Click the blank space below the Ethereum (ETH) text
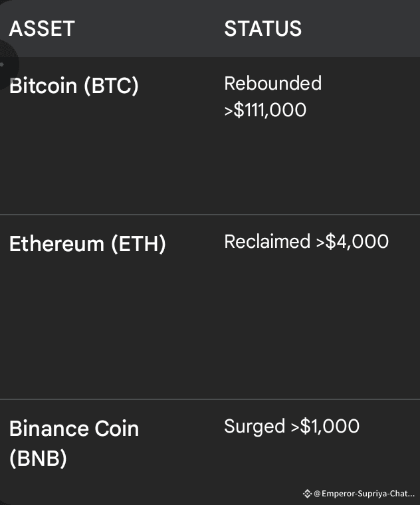This screenshot has width=420, height=505. (x=86, y=319)
